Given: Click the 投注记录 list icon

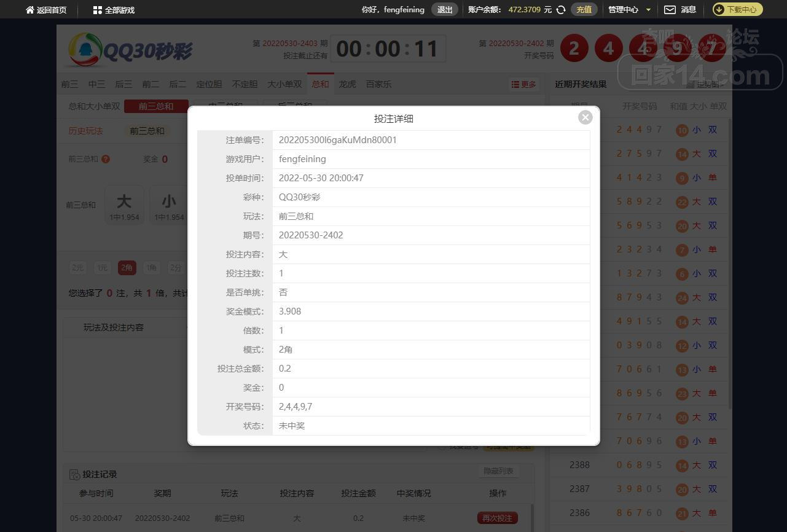Looking at the screenshot, I should click(74, 474).
